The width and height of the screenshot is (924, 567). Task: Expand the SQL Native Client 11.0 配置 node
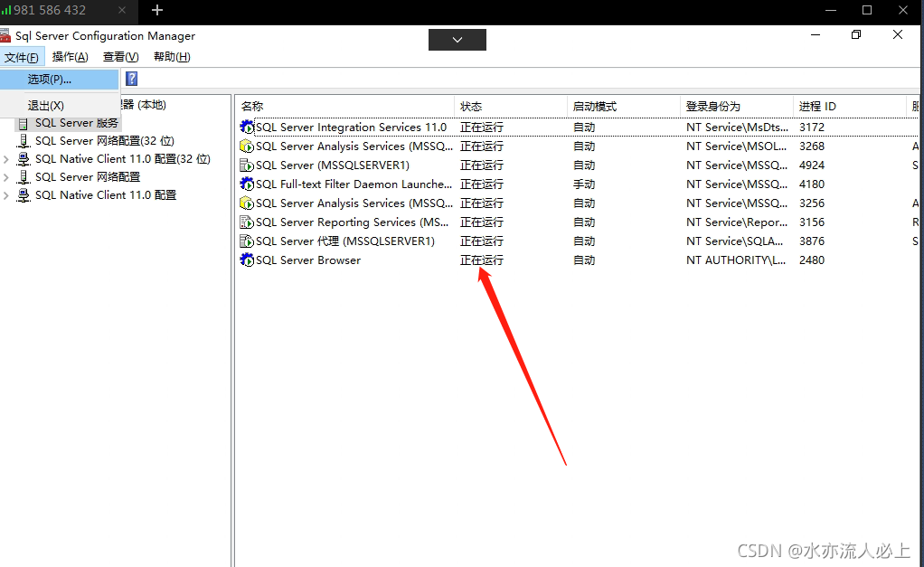coord(6,195)
